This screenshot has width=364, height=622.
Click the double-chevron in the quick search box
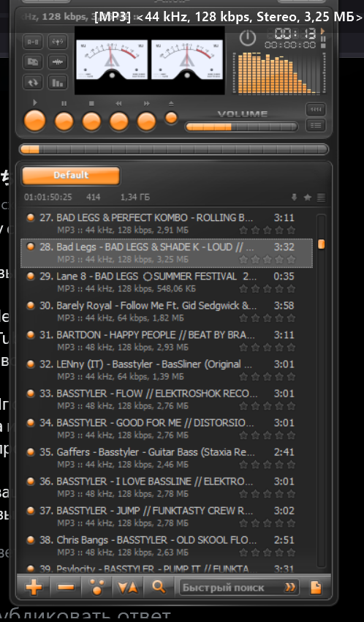pyautogui.click(x=290, y=588)
